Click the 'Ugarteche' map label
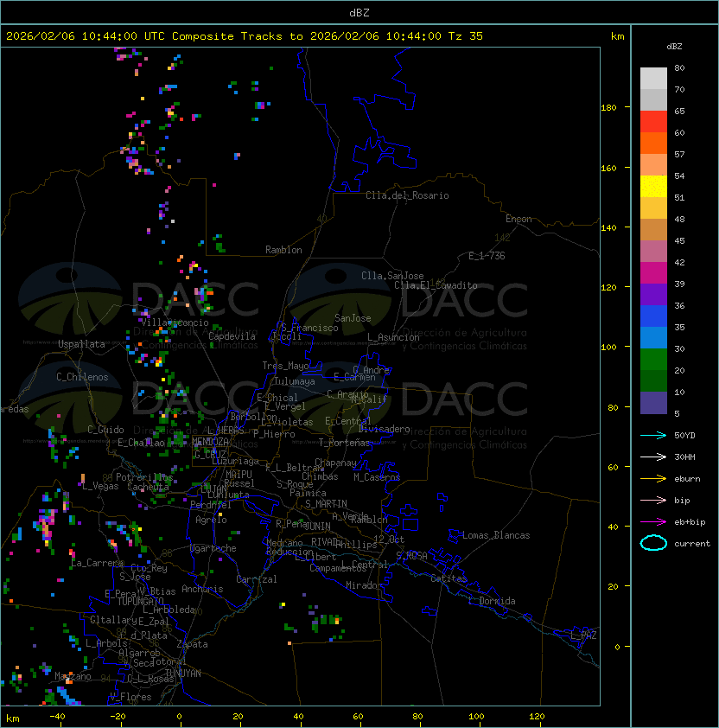719x728 pixels. (213, 548)
